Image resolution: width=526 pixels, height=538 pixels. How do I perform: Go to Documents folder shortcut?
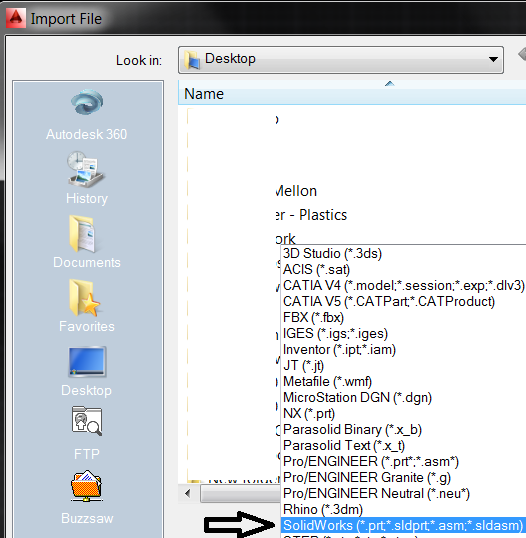click(x=86, y=242)
